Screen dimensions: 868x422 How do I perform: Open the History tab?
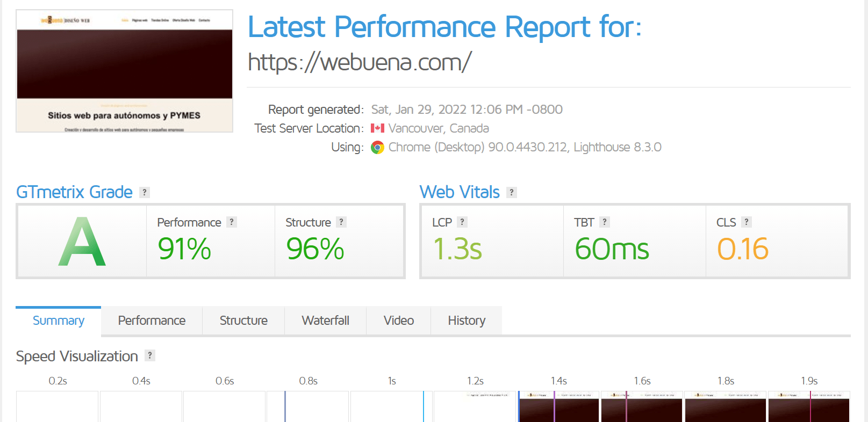click(467, 321)
